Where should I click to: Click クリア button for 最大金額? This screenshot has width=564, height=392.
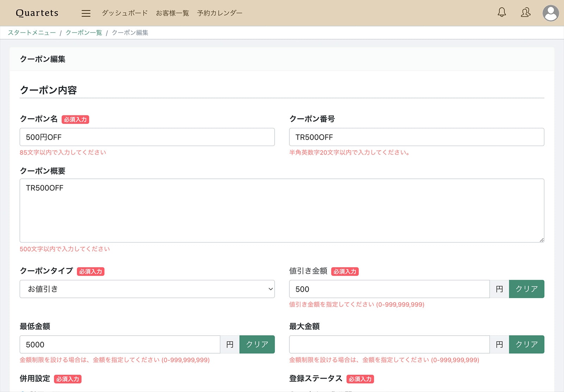point(526,344)
